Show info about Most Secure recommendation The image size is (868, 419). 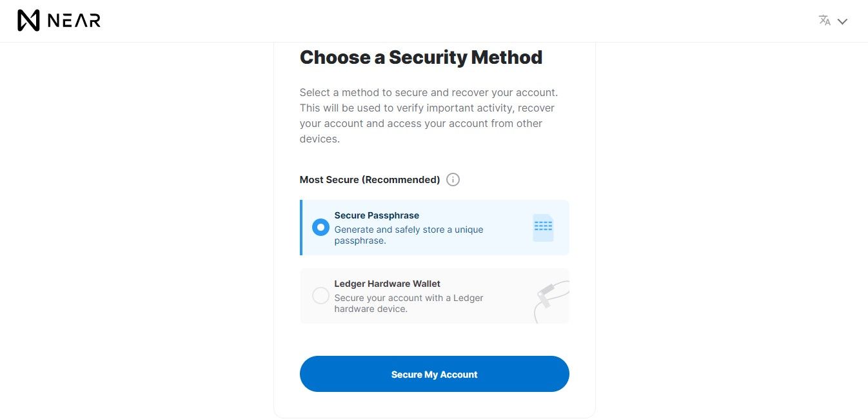point(453,180)
